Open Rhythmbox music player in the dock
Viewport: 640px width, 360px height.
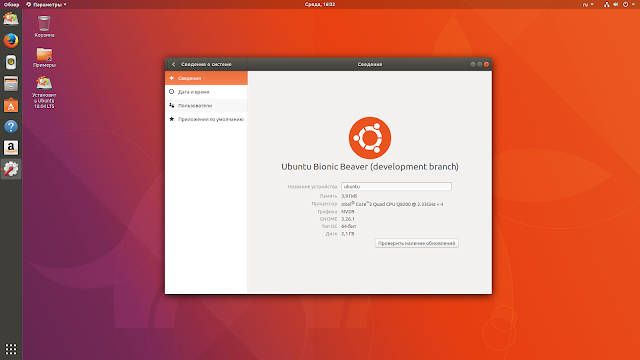pyautogui.click(x=11, y=62)
